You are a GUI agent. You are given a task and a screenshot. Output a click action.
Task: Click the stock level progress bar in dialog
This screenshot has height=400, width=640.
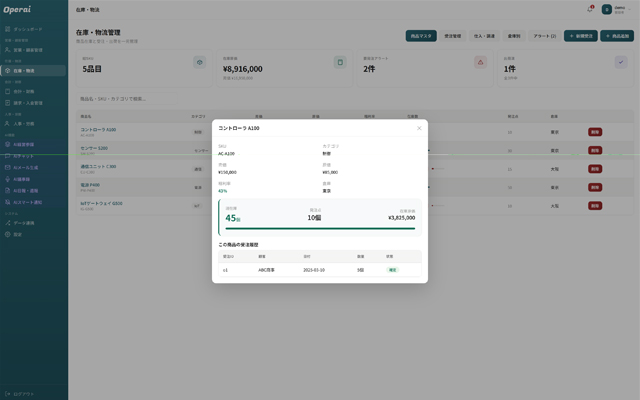320,228
